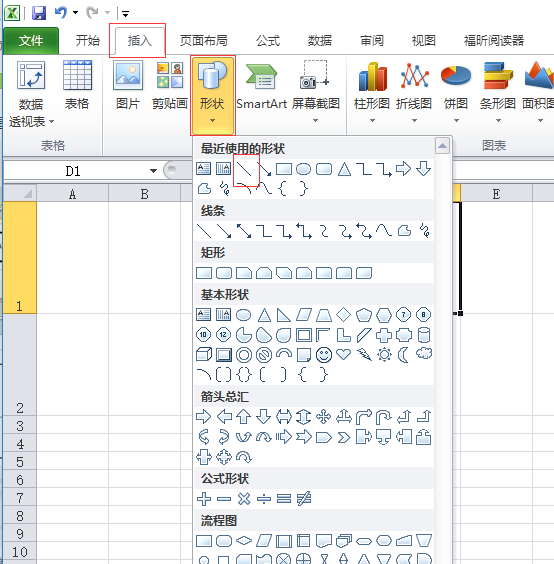Switch to the 开始 tab
Image resolution: width=554 pixels, height=564 pixels.
[87, 40]
